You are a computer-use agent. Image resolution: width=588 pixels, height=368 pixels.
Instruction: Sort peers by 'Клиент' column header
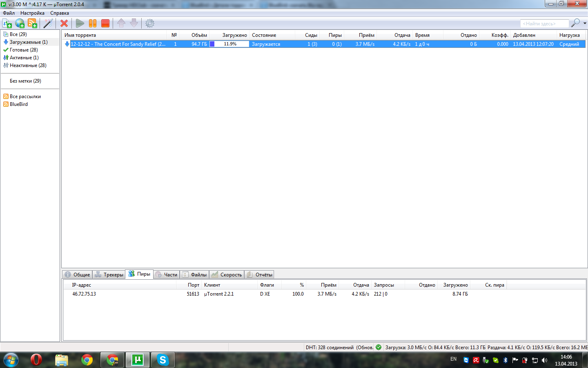tap(229, 285)
